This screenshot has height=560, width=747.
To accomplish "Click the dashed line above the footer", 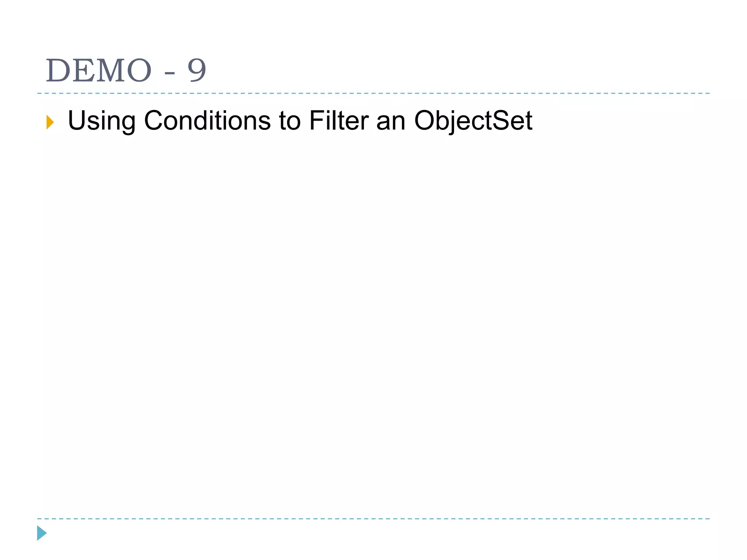I will click(x=373, y=518).
